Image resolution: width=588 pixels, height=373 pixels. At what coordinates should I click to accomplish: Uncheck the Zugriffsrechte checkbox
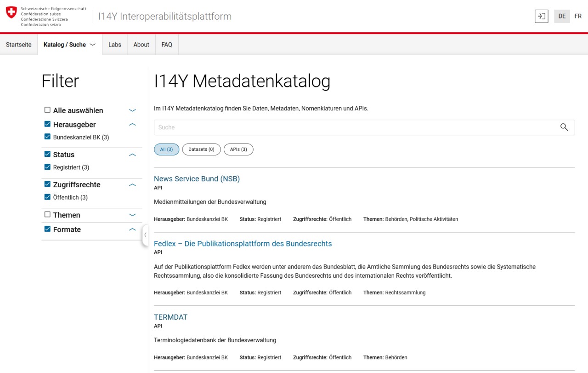tap(47, 184)
